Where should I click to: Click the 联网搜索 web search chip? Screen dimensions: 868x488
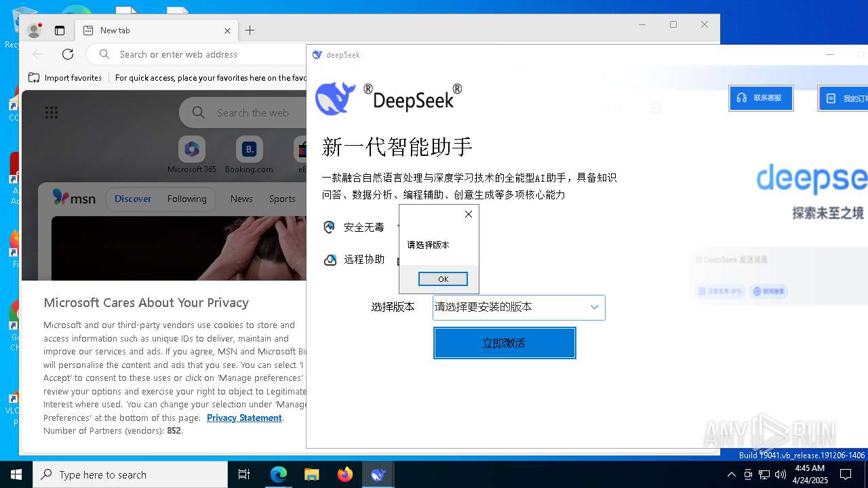pyautogui.click(x=768, y=291)
